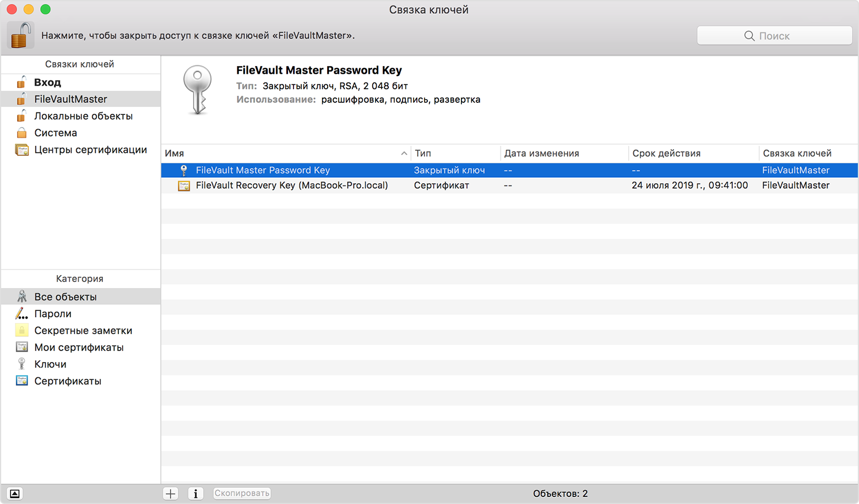This screenshot has width=859, height=504.
Task: Select the Система keychain
Action: [x=80, y=133]
